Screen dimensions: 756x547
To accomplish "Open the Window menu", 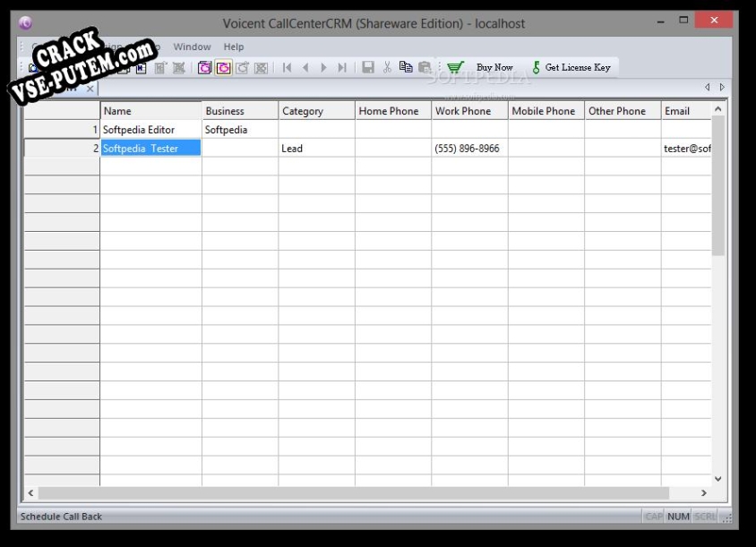I will [x=192, y=46].
